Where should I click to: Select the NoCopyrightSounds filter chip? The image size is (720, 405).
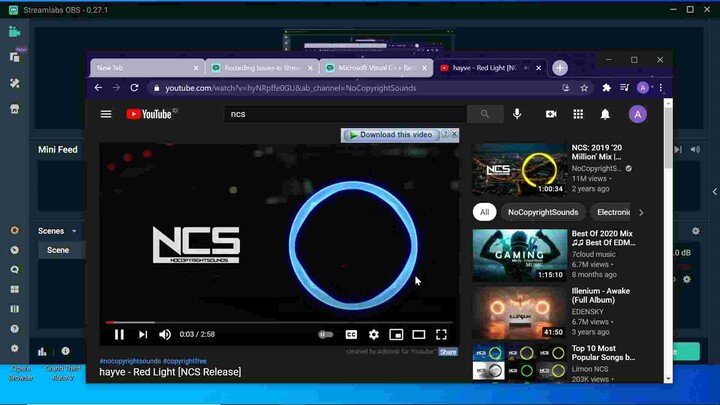[543, 212]
